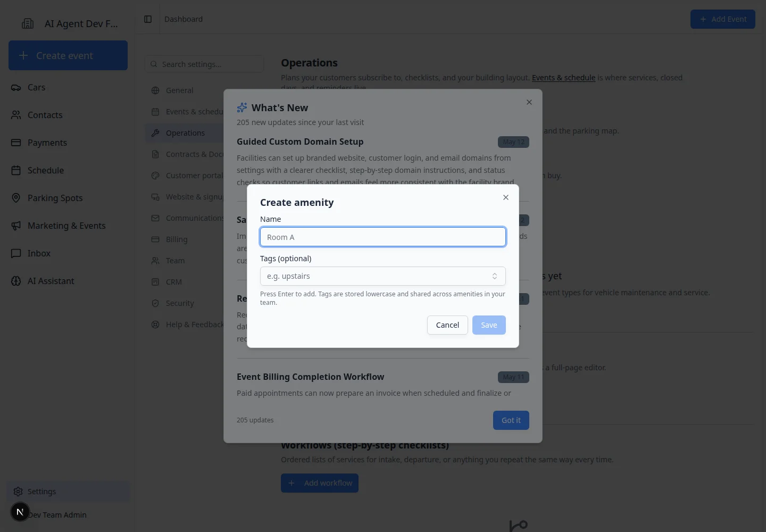Click the Customer portal palette icon

(155, 176)
